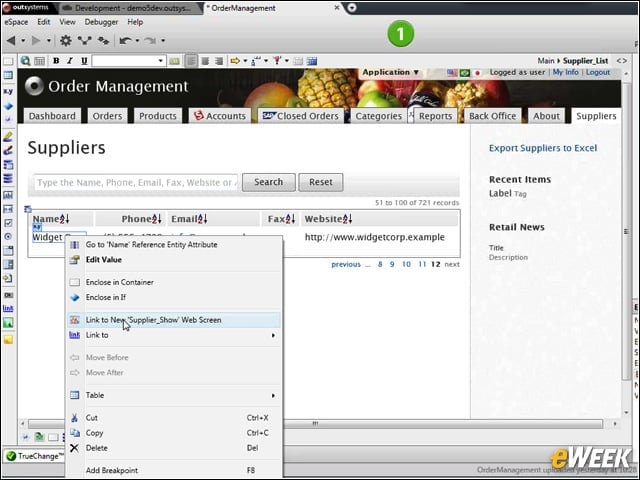Click the Undo arrow icon
Viewport: 640px width, 480px height.
coord(125,40)
